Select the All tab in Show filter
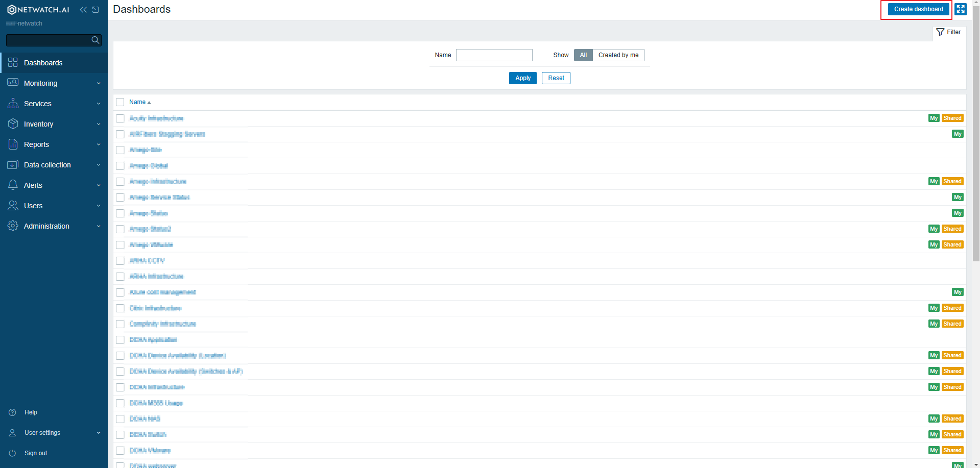The height and width of the screenshot is (468, 980). [583, 55]
